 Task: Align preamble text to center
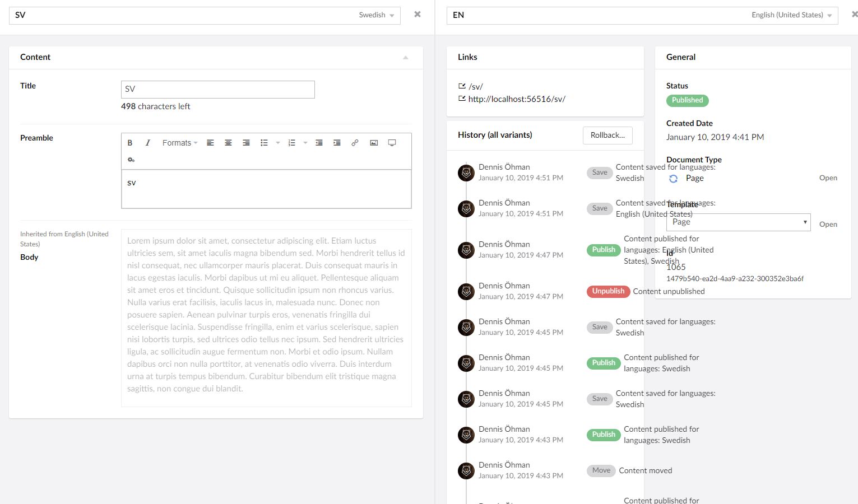click(228, 142)
